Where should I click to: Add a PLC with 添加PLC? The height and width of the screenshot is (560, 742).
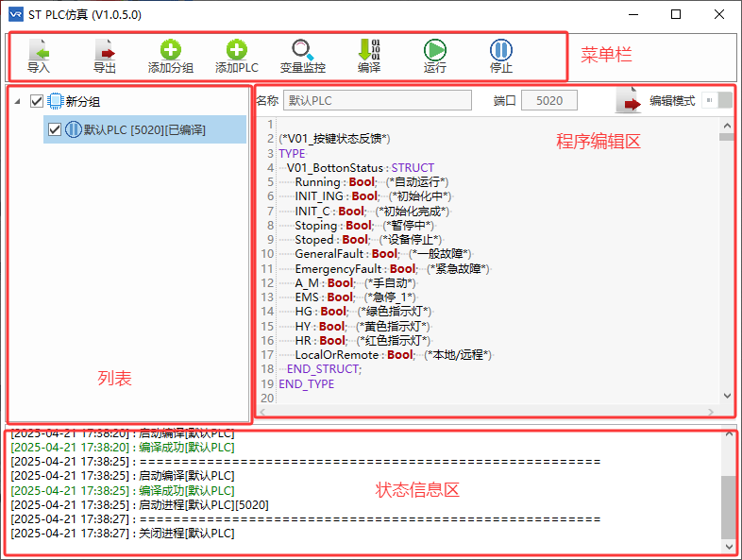(237, 56)
